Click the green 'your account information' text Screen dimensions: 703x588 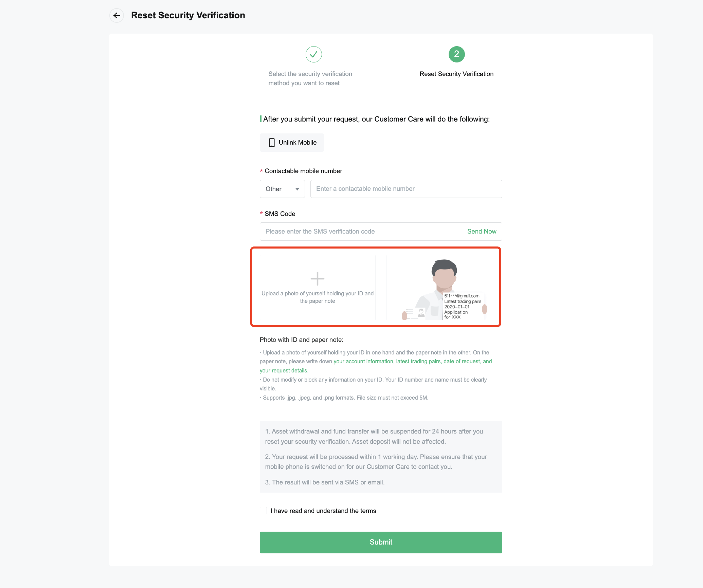click(x=363, y=362)
